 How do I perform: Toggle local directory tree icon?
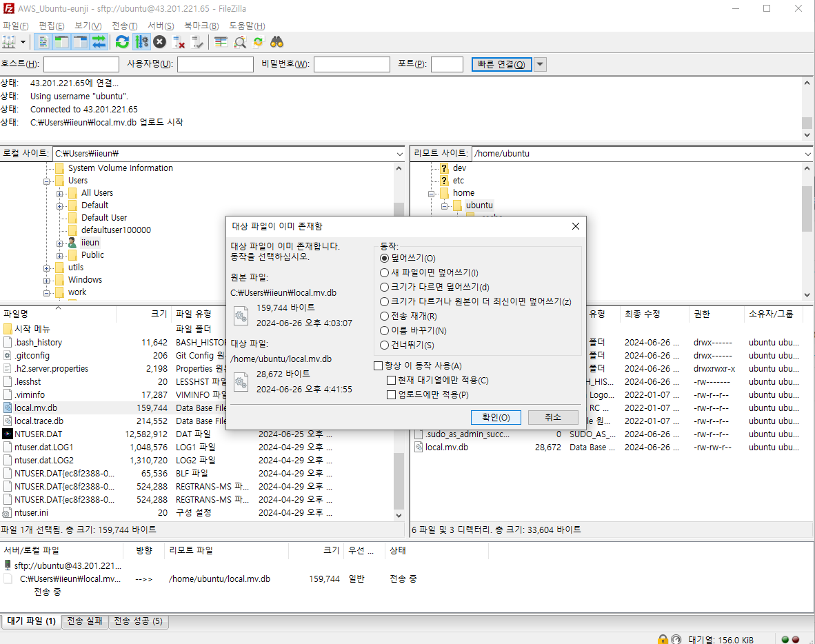coord(62,42)
